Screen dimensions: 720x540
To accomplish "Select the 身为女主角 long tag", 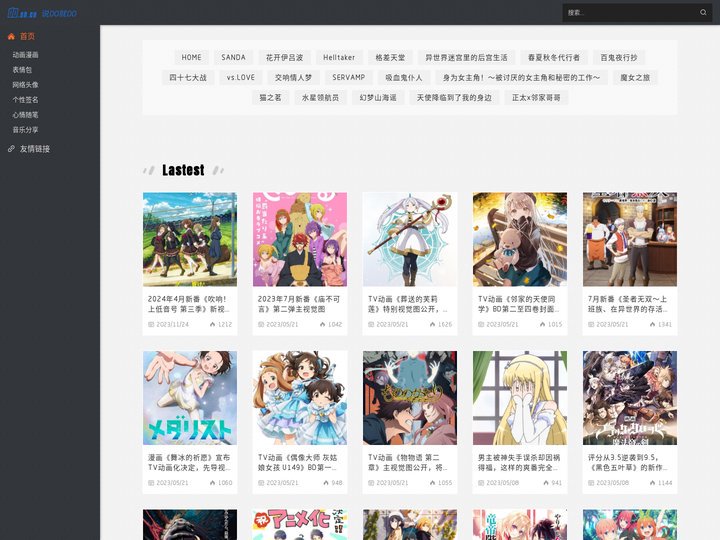I will point(521,78).
